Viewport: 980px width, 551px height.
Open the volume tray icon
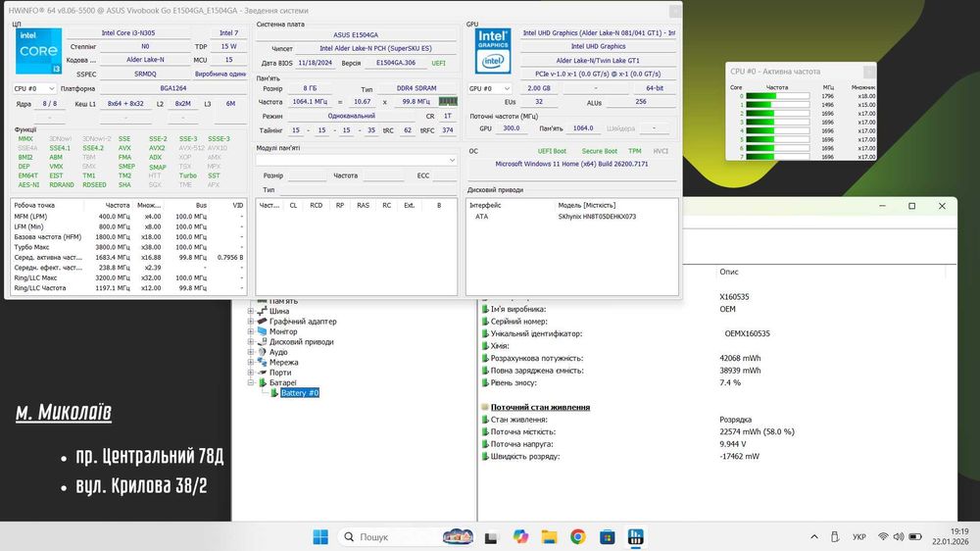click(899, 536)
